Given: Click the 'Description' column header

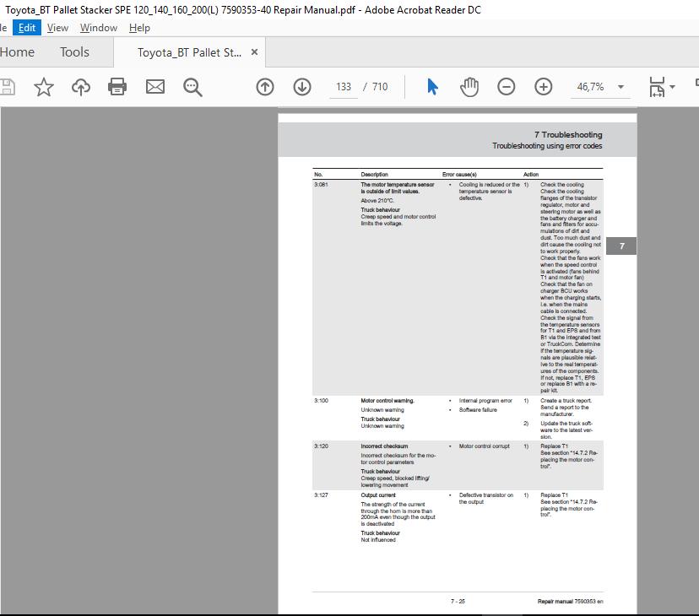Looking at the screenshot, I should (x=375, y=175).
